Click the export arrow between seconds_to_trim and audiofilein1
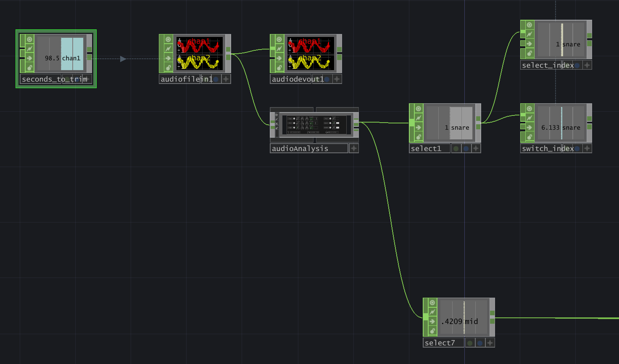 [x=123, y=59]
